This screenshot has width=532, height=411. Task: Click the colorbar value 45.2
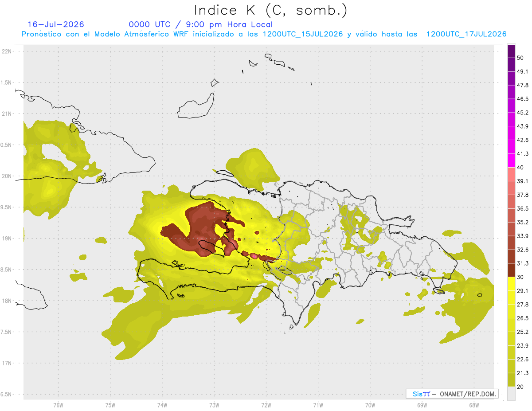[523, 113]
